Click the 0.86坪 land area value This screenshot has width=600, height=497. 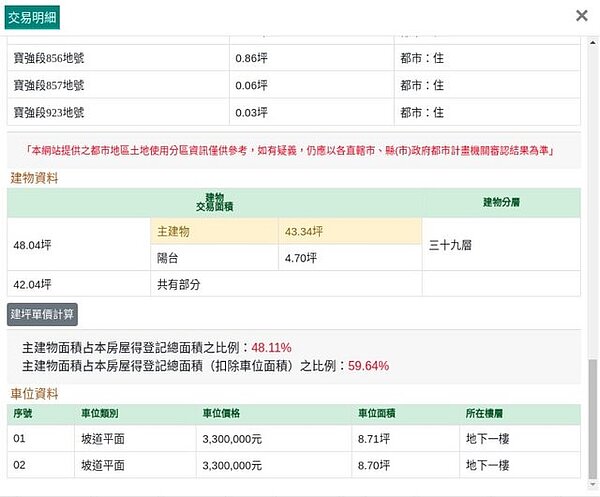pyautogui.click(x=251, y=58)
